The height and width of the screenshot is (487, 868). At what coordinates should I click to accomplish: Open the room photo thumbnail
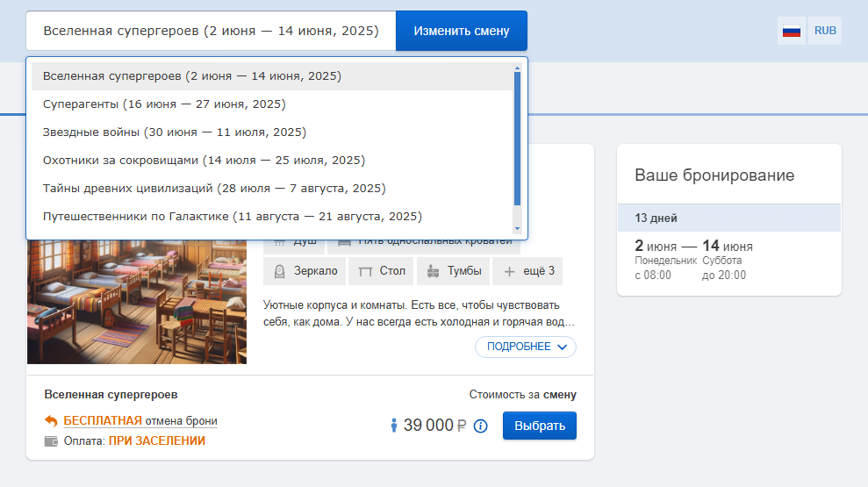pos(137,302)
